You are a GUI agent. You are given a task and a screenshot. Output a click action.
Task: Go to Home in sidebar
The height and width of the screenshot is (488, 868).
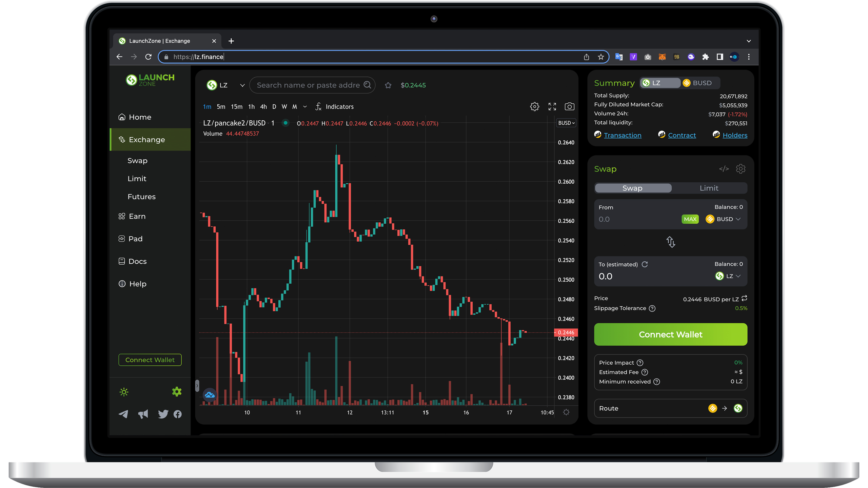click(x=150, y=117)
